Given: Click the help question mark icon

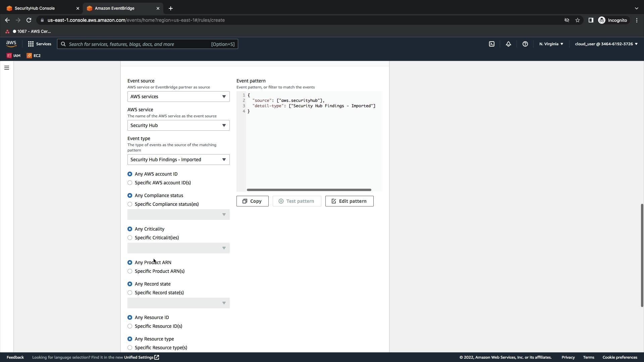Looking at the screenshot, I should pos(525,44).
